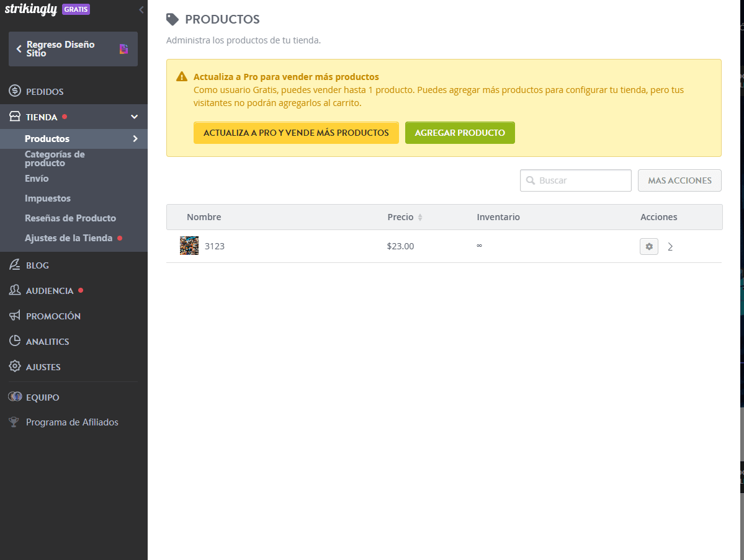Screen dimensions: 744x560
Task: Click the warning triangle icon
Action: pos(182,76)
